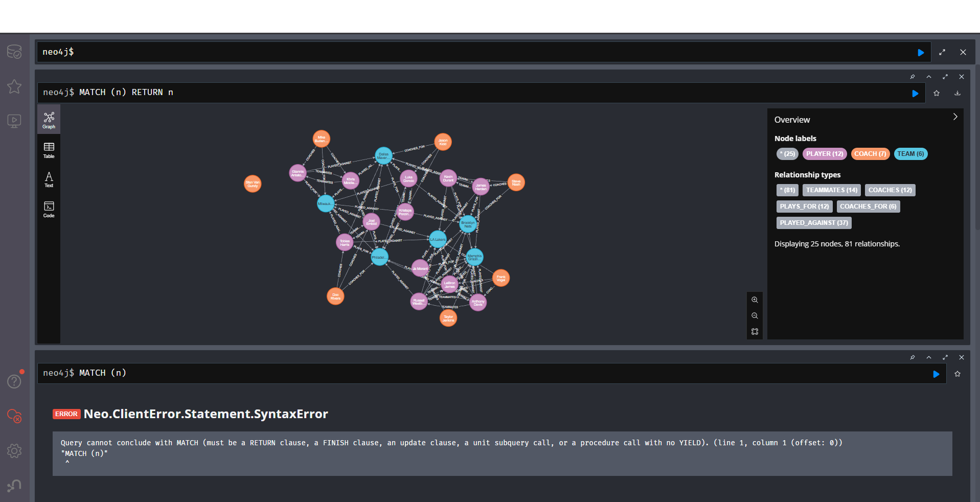The image size is (980, 502).
Task: Switch to Code view
Action: pos(49,209)
